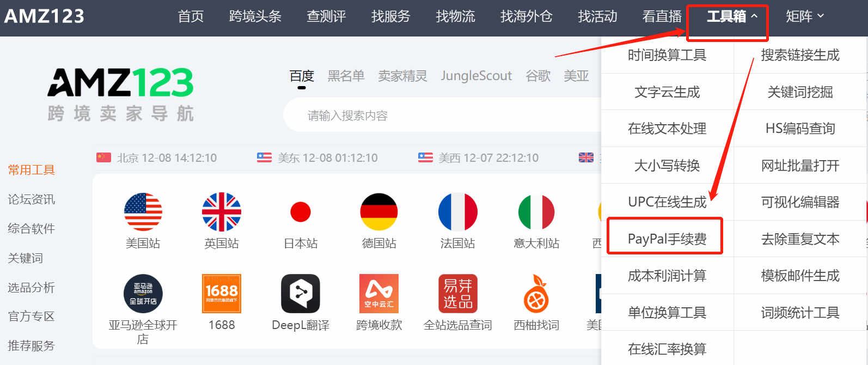Viewport: 868px width, 365px height.
Task: Open 跨境头条 in top navigation
Action: [255, 16]
